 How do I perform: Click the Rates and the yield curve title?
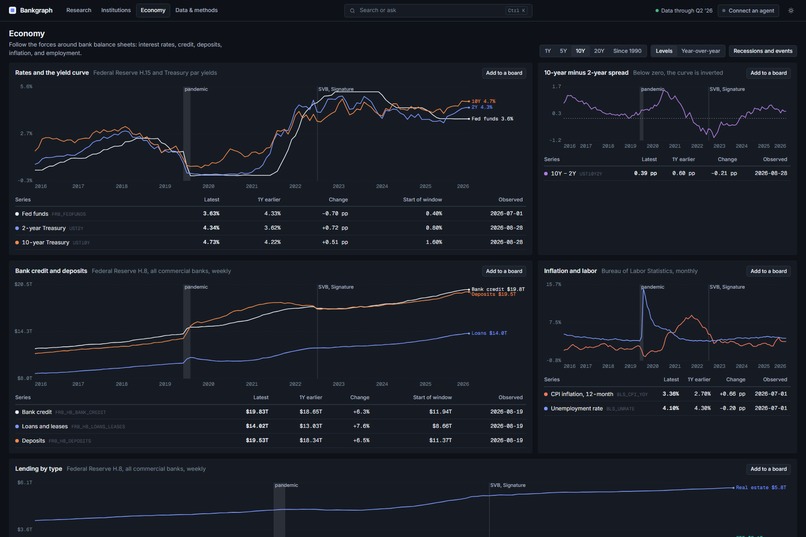pos(52,73)
